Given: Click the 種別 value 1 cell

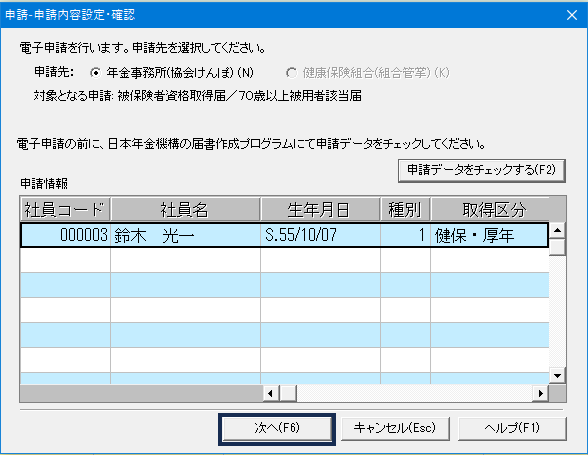Looking at the screenshot, I should pyautogui.click(x=405, y=236).
